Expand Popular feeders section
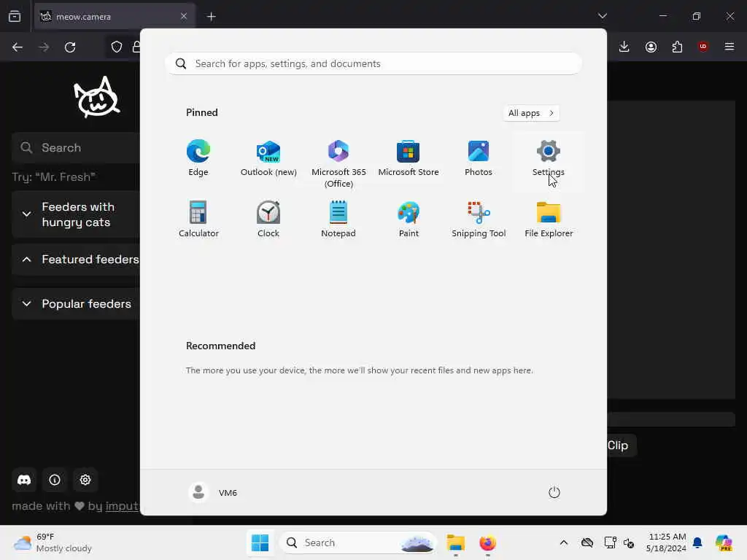The height and width of the screenshot is (560, 747). point(76,304)
